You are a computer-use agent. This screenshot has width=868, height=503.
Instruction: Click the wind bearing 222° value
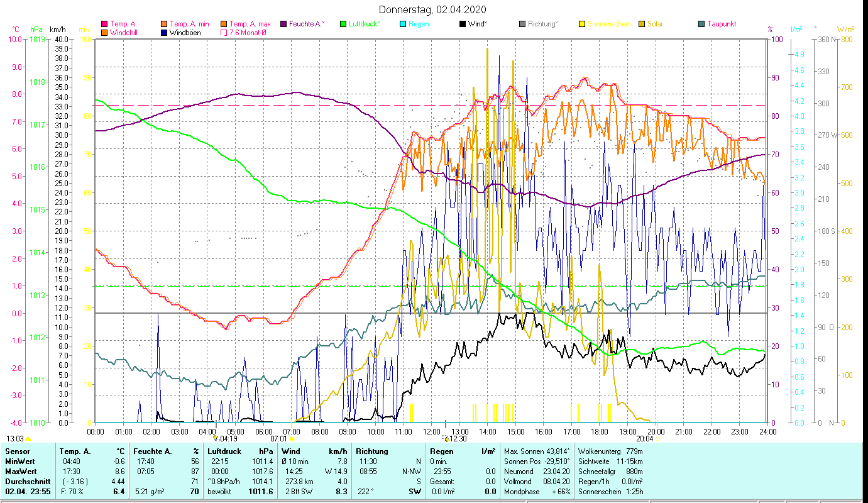(x=365, y=492)
